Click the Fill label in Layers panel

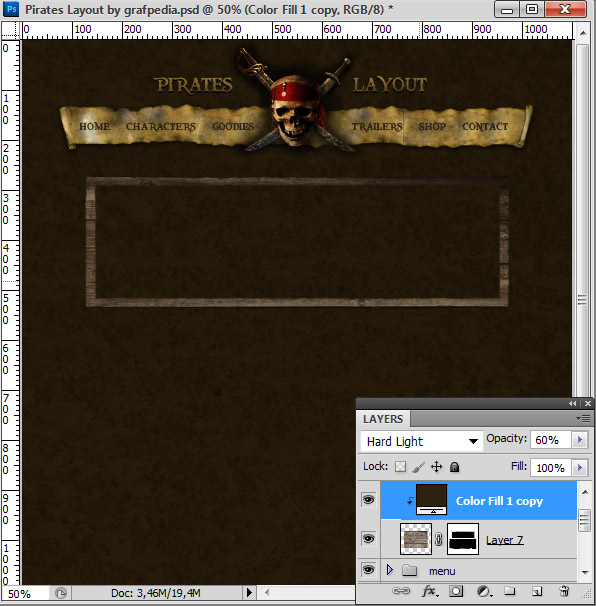pyautogui.click(x=519, y=466)
